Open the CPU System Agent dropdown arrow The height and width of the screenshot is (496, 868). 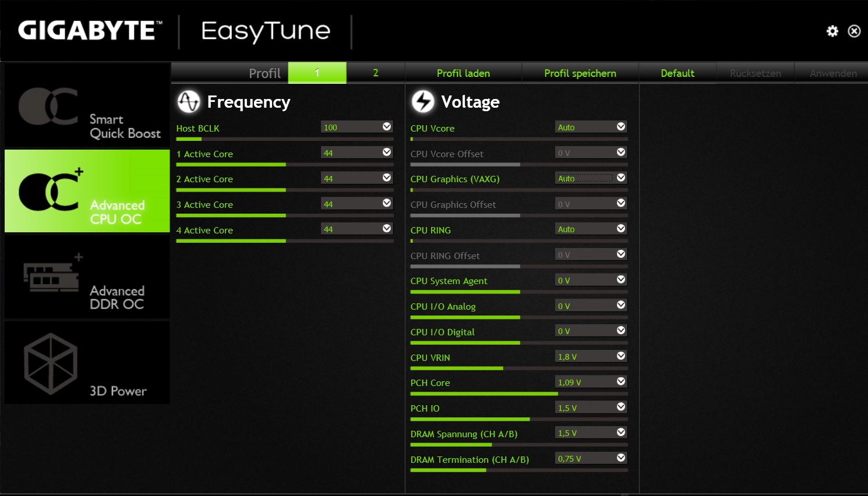click(x=621, y=279)
